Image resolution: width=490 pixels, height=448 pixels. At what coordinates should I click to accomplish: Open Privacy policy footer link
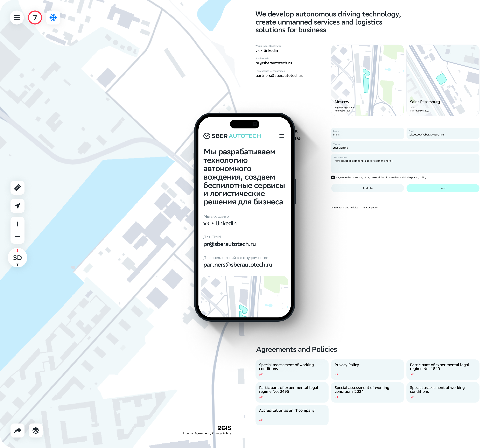[x=370, y=208]
